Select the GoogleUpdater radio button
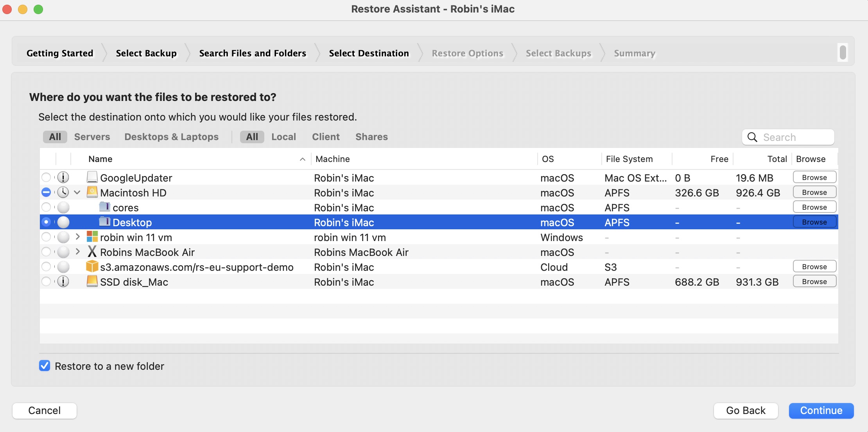868x432 pixels. 46,177
